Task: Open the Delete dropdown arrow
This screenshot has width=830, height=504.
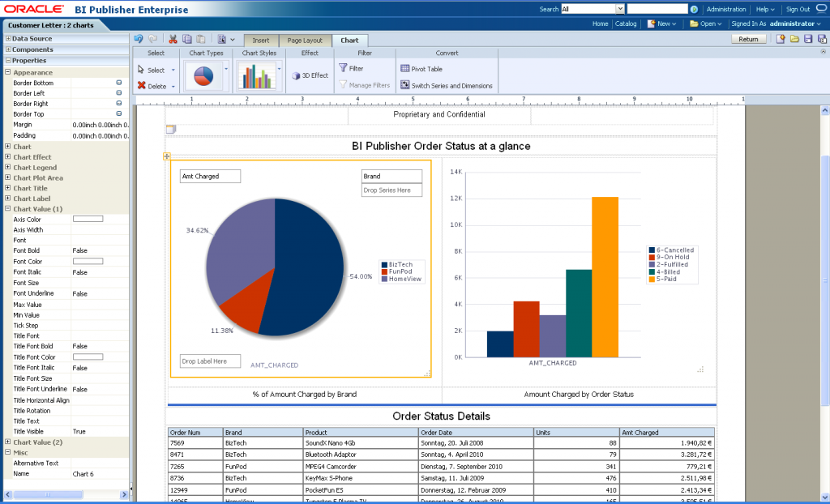Action: [x=173, y=86]
